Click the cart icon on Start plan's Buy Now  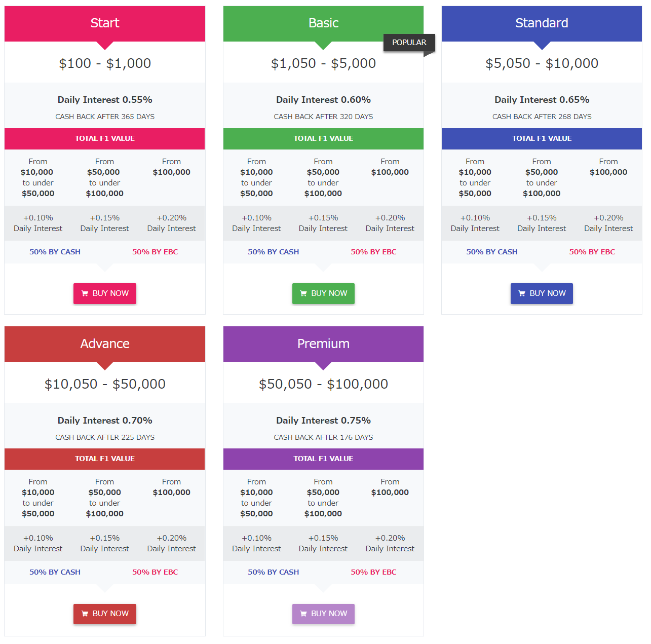point(85,293)
